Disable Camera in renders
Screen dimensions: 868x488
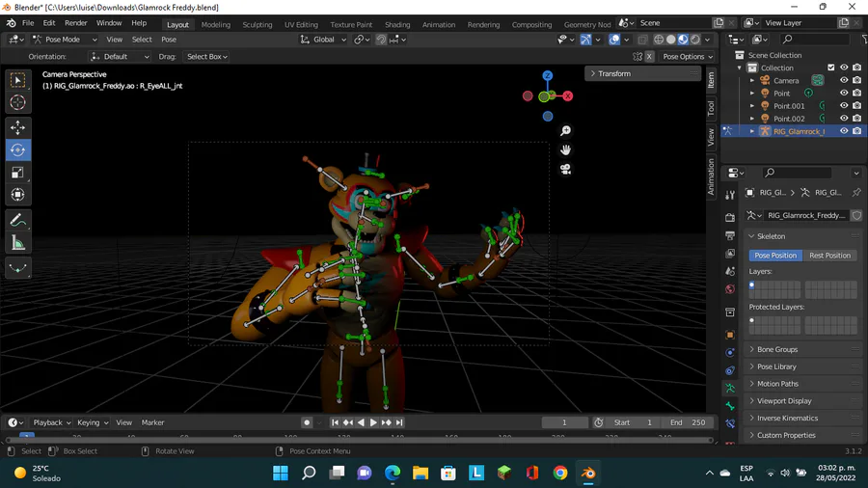(x=857, y=80)
